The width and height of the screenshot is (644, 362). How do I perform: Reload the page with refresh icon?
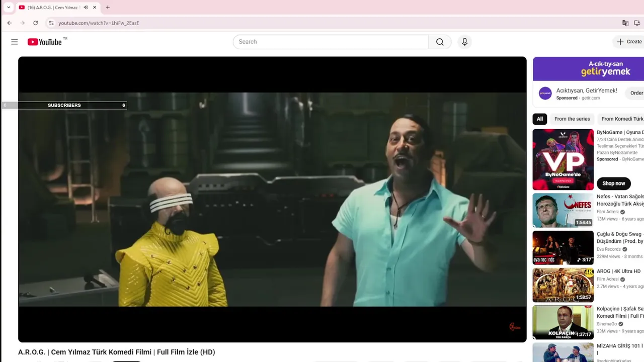(x=35, y=23)
